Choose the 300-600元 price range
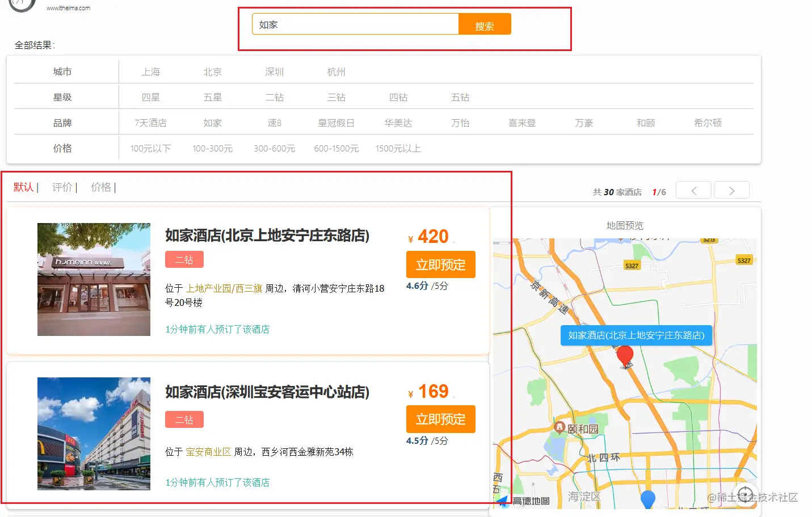The height and width of the screenshot is (517, 812). (275, 149)
